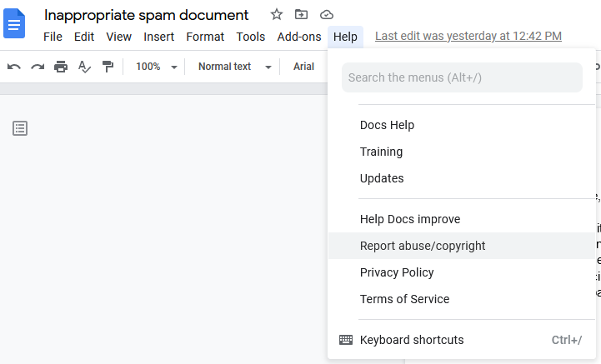Star the document

click(277, 14)
